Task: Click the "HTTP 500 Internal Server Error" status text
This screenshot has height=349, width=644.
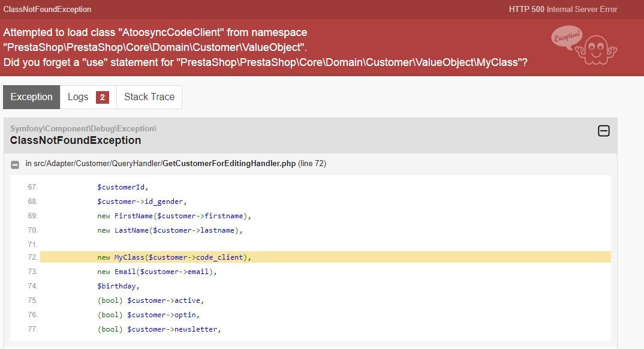Action: 562,9
